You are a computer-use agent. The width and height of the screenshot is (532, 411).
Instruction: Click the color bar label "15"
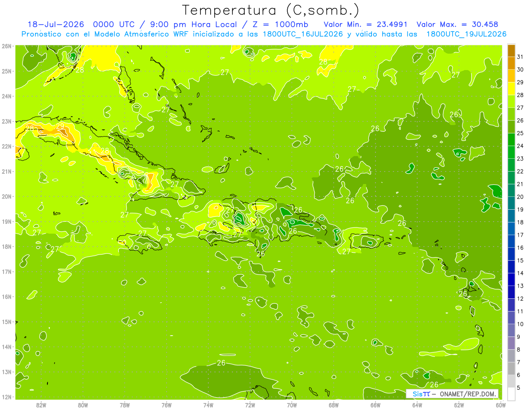tap(520, 260)
